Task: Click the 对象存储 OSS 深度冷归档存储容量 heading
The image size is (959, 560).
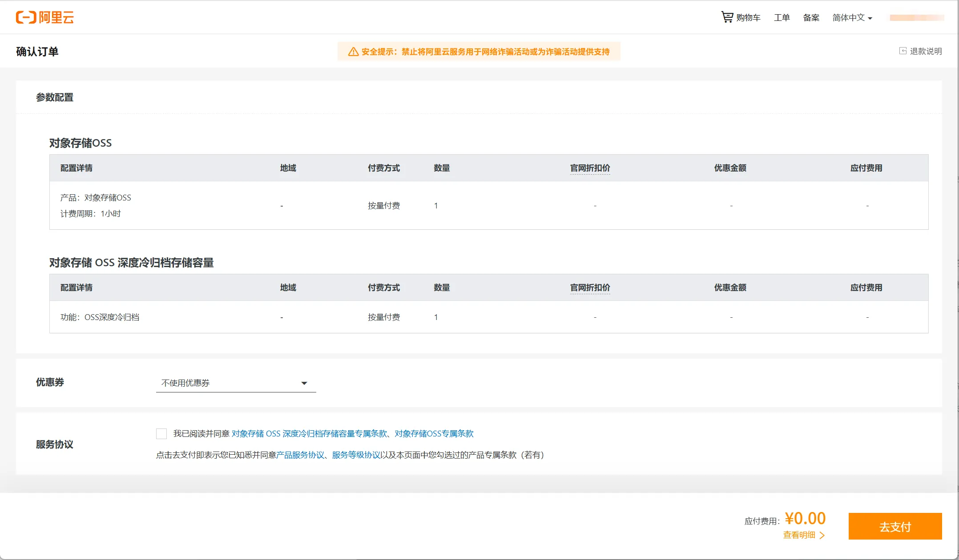Action: pos(131,262)
